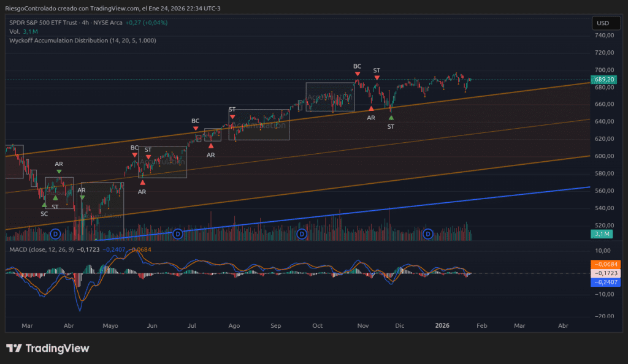Click the Vol. legend label
The height and width of the screenshot is (364, 628).
point(15,31)
